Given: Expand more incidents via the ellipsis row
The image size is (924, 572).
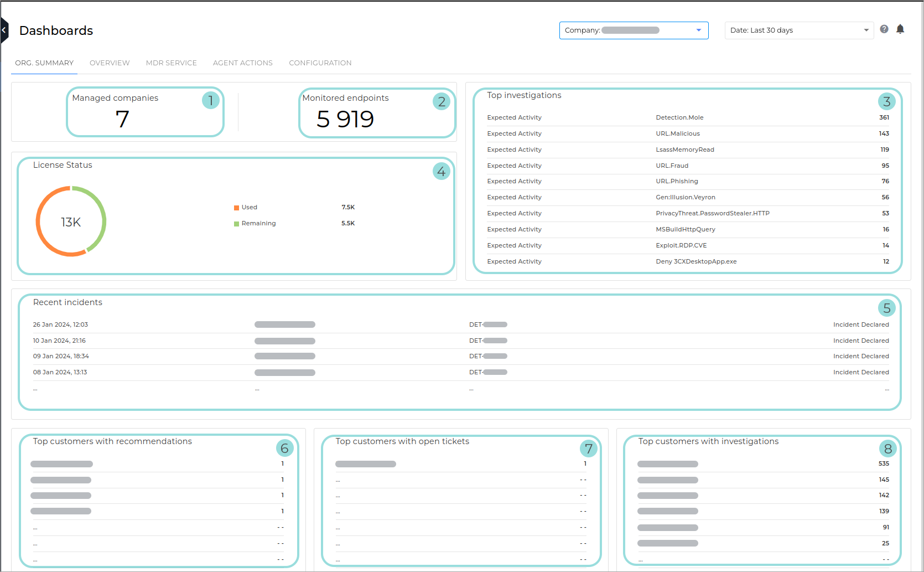Looking at the screenshot, I should 35,388.
